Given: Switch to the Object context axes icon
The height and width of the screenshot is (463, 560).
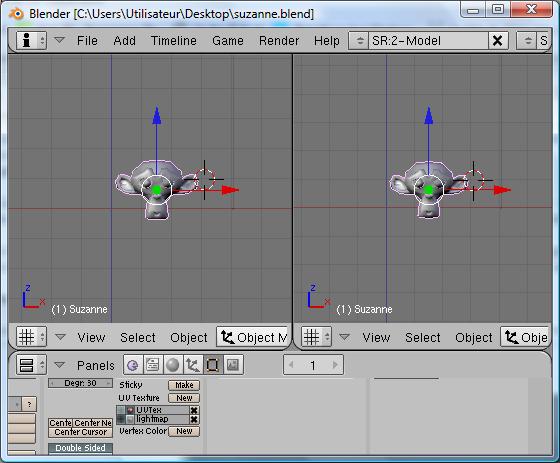Looking at the screenshot, I should [x=192, y=365].
